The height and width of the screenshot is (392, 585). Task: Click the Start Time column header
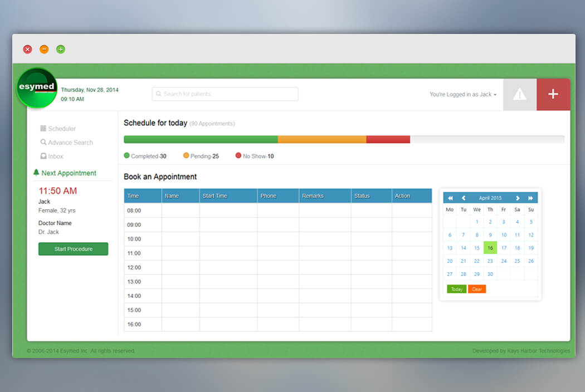coord(228,196)
